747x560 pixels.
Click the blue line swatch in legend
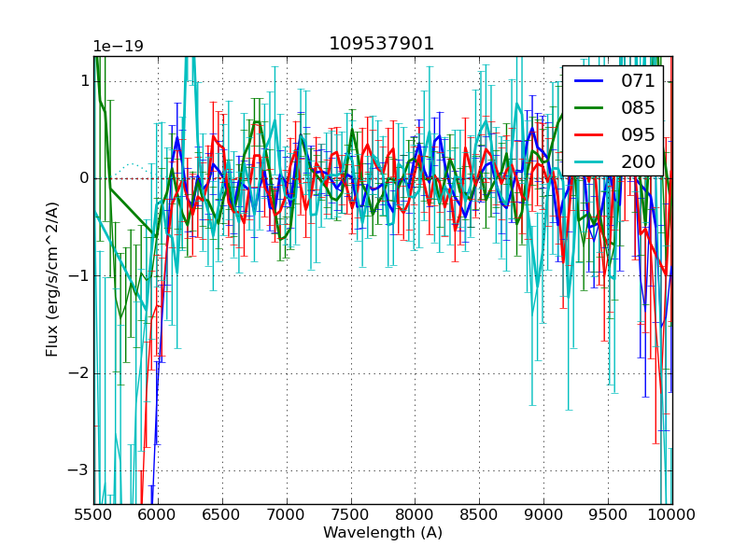[590, 81]
